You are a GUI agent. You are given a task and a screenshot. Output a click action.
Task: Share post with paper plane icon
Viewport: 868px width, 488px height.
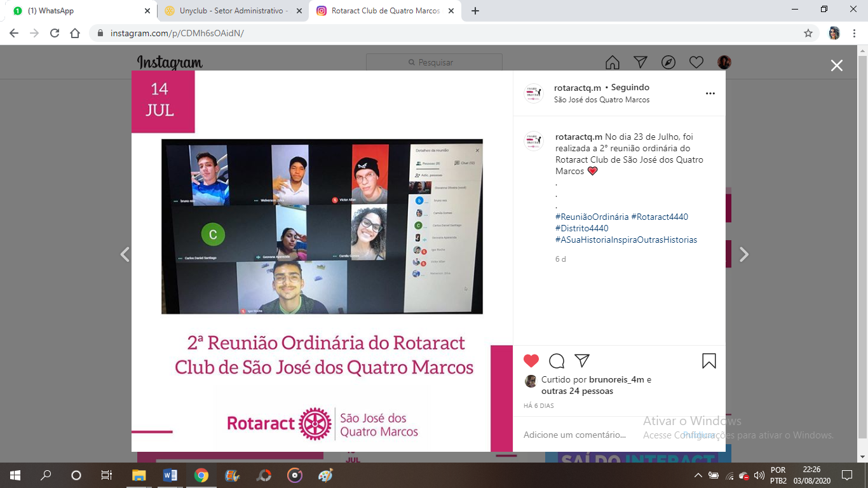click(x=582, y=361)
